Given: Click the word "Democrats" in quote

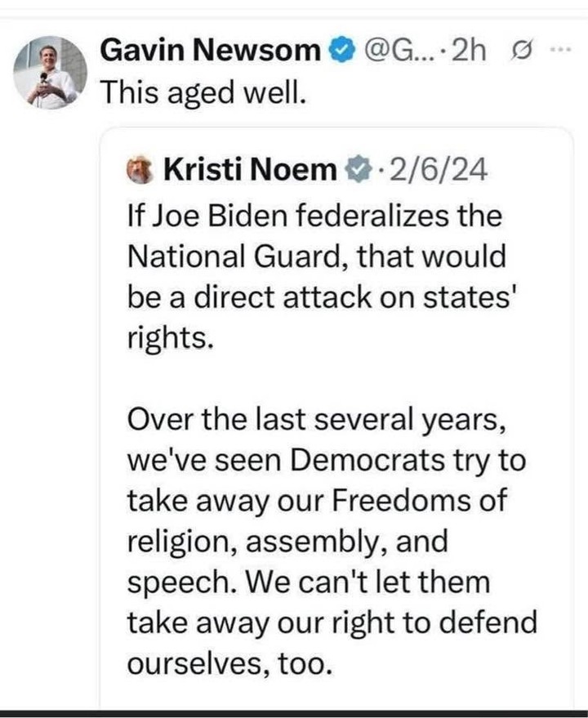Looking at the screenshot, I should click(367, 460).
